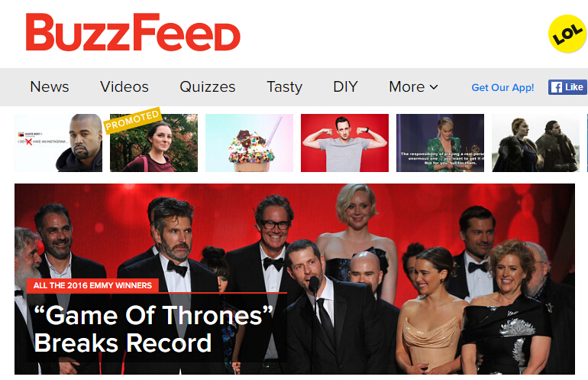Open the sprinkle milkshake thumbnail
Image resolution: width=588 pixels, height=380 pixels.
[x=249, y=143]
